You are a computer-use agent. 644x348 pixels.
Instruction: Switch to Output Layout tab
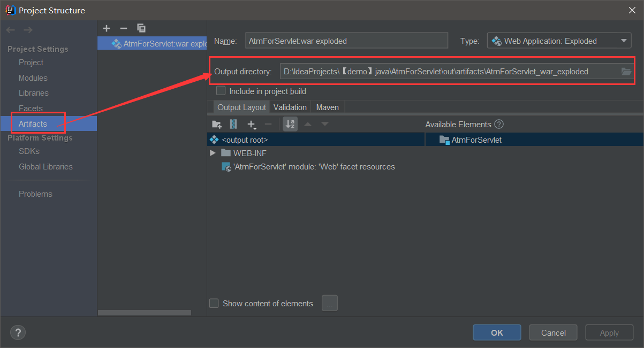click(x=241, y=107)
